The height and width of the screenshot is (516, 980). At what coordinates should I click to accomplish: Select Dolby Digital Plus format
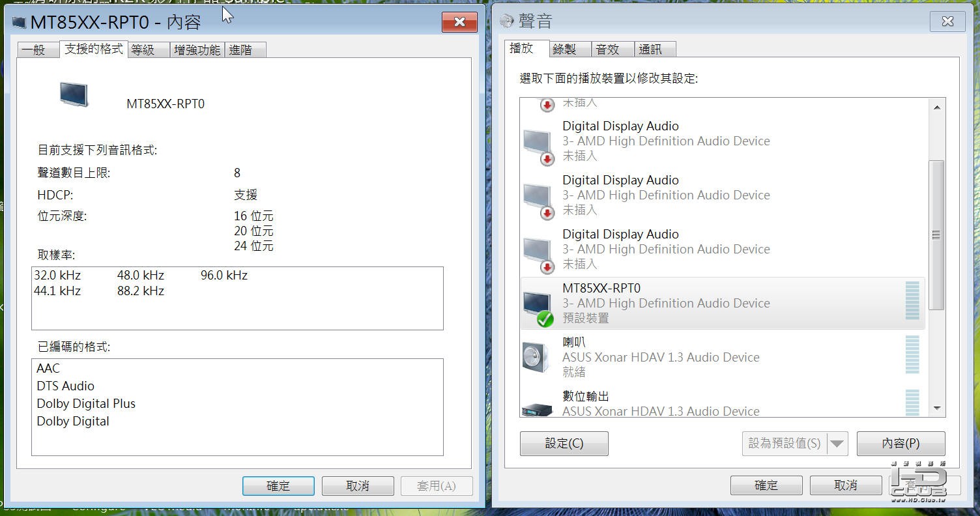click(86, 404)
